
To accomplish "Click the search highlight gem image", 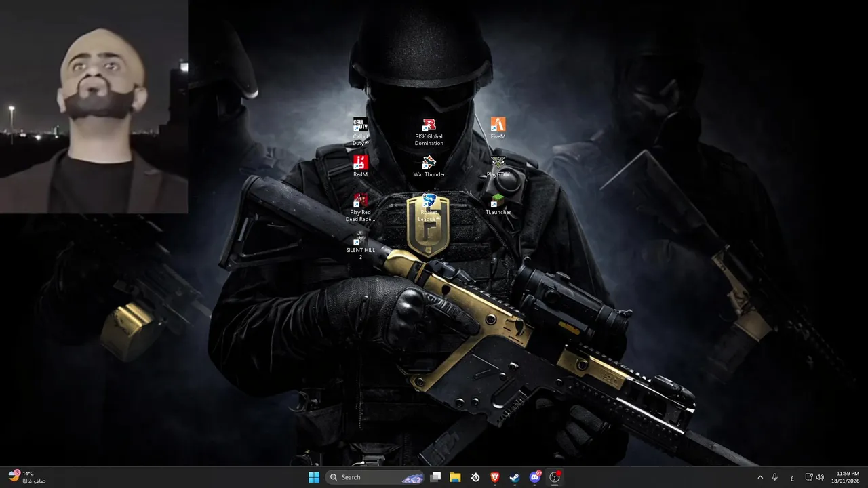I will pos(412,478).
